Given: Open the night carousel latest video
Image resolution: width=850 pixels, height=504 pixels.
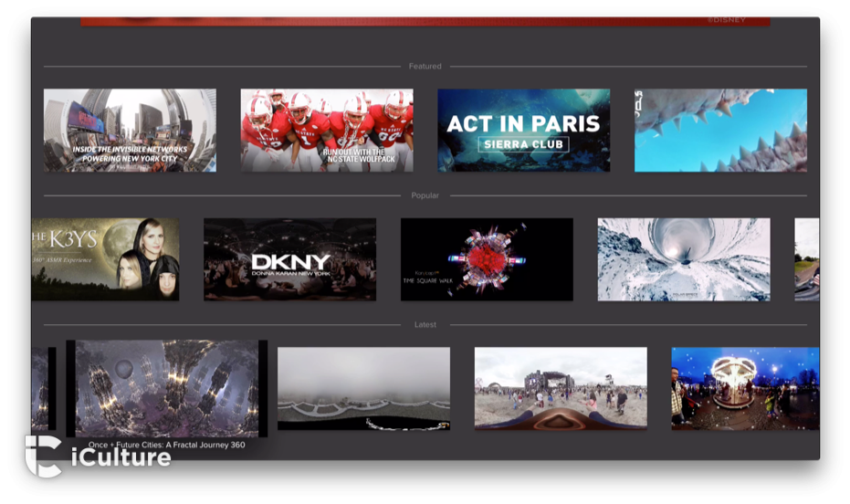Looking at the screenshot, I should tap(745, 389).
